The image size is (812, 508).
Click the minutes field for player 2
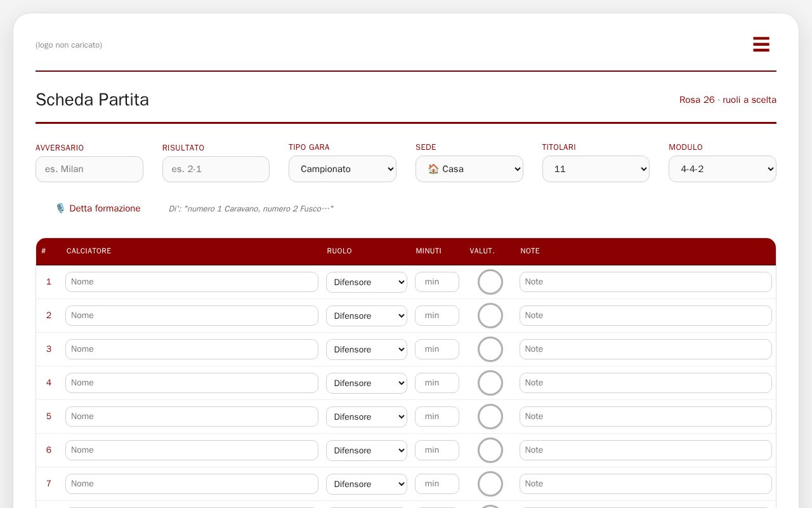pos(437,316)
